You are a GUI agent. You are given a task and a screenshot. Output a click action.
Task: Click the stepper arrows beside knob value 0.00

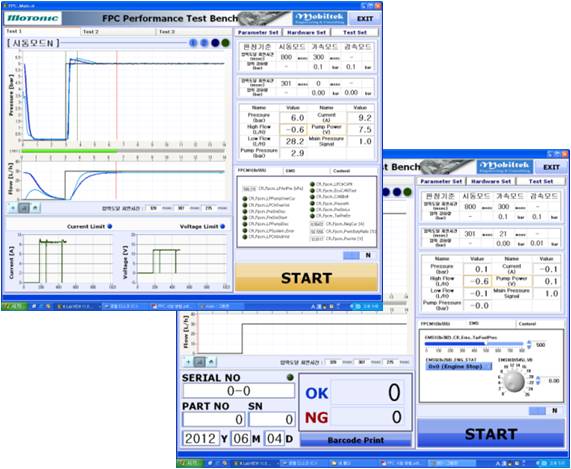[x=538, y=381]
